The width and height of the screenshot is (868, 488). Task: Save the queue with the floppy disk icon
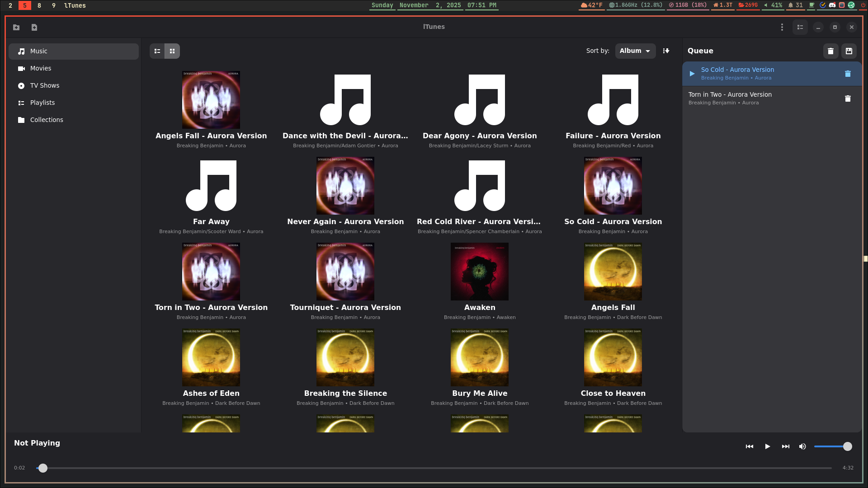pos(849,51)
